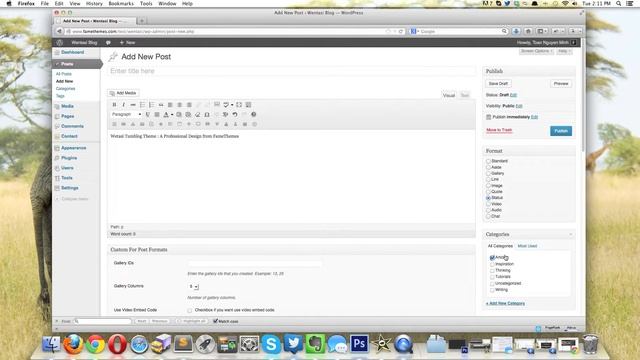Screen dimensions: 640x360
Task: Check the Tutorials category
Action: pyautogui.click(x=492, y=277)
